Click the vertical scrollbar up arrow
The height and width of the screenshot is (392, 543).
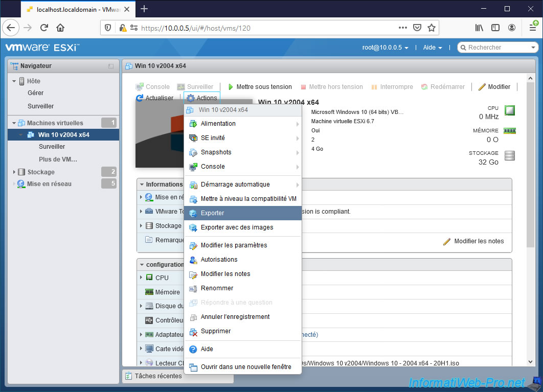tap(530, 78)
